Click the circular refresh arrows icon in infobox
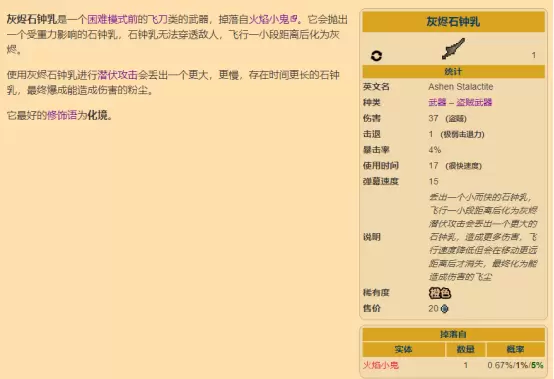The height and width of the screenshot is (379, 554). (x=376, y=55)
